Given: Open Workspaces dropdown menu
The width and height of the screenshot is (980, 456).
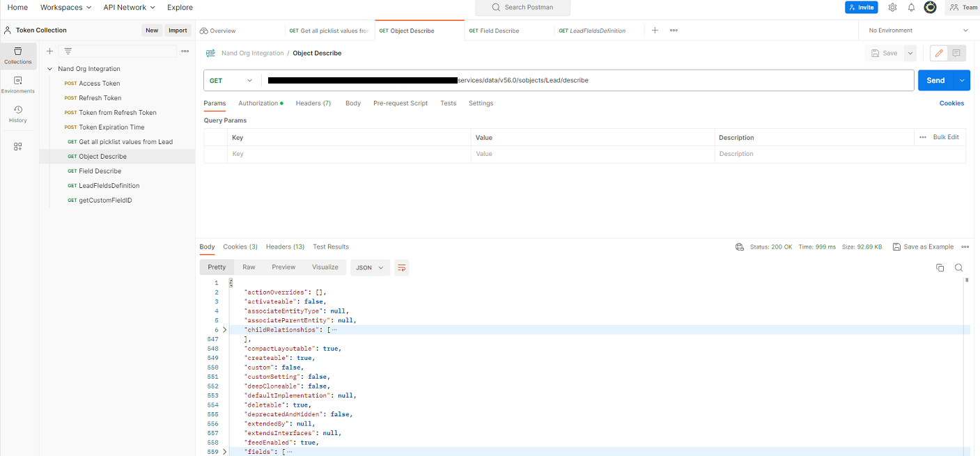Looking at the screenshot, I should [65, 7].
